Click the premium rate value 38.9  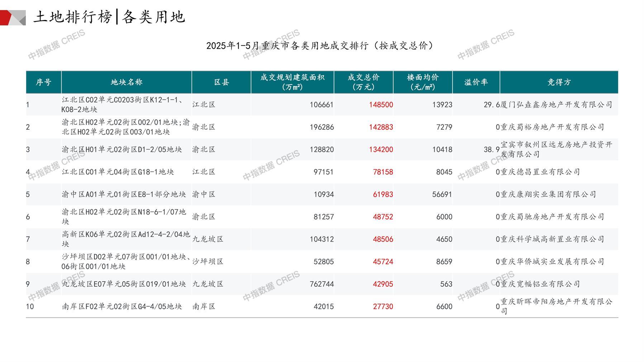pyautogui.click(x=491, y=149)
